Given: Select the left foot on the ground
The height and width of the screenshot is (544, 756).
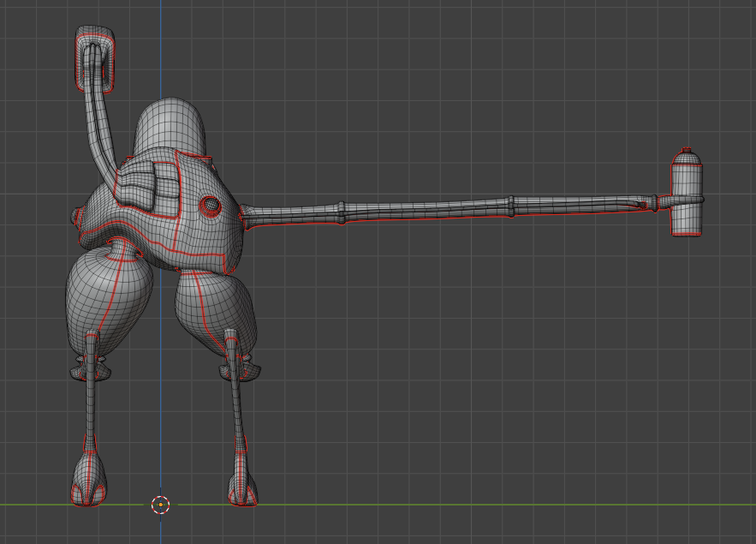Looking at the screenshot, I should (89, 481).
